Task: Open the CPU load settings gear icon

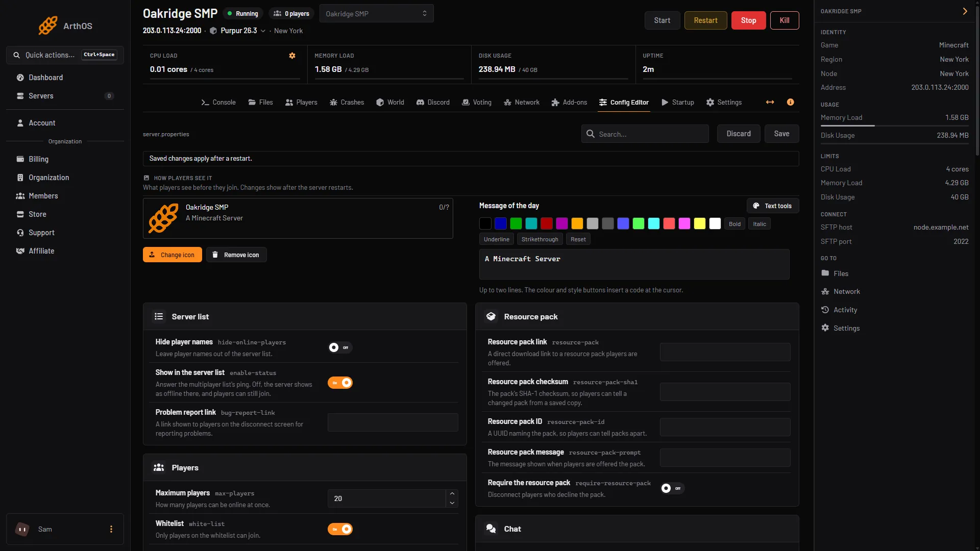Action: tap(292, 56)
